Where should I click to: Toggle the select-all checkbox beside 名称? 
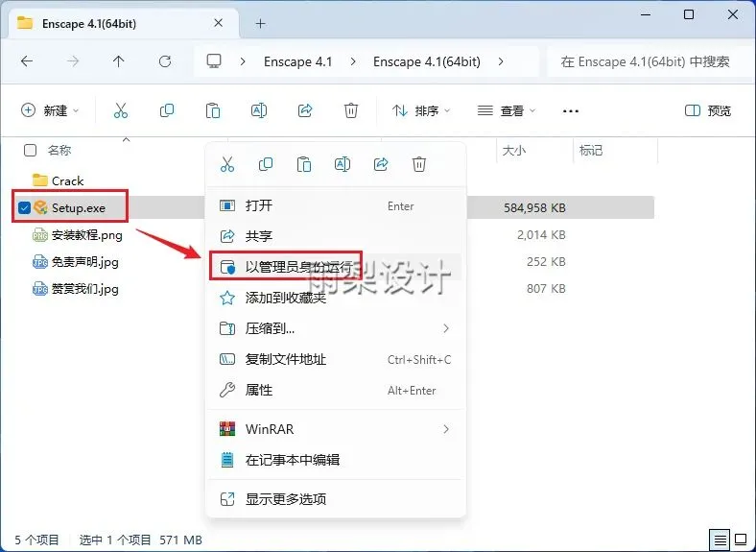tap(30, 151)
